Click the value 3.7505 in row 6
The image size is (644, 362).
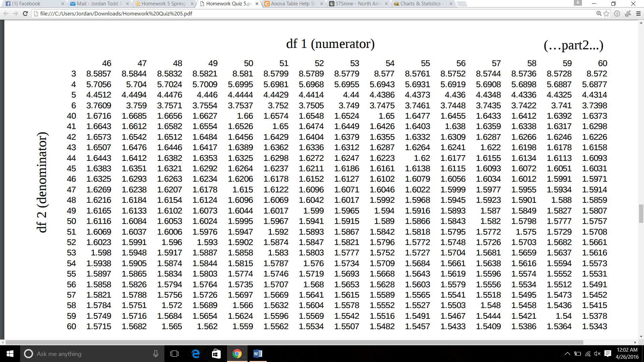[x=311, y=106]
